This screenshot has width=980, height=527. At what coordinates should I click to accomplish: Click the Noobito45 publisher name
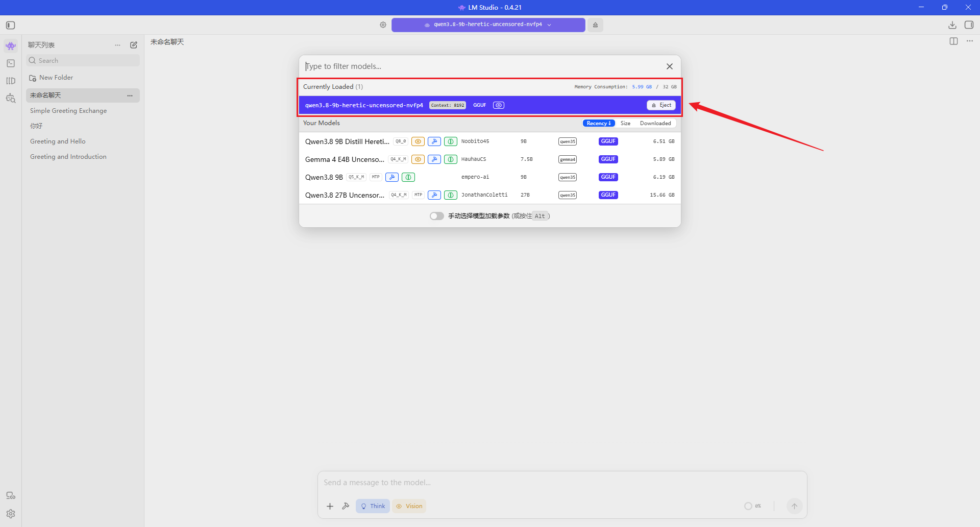point(475,141)
